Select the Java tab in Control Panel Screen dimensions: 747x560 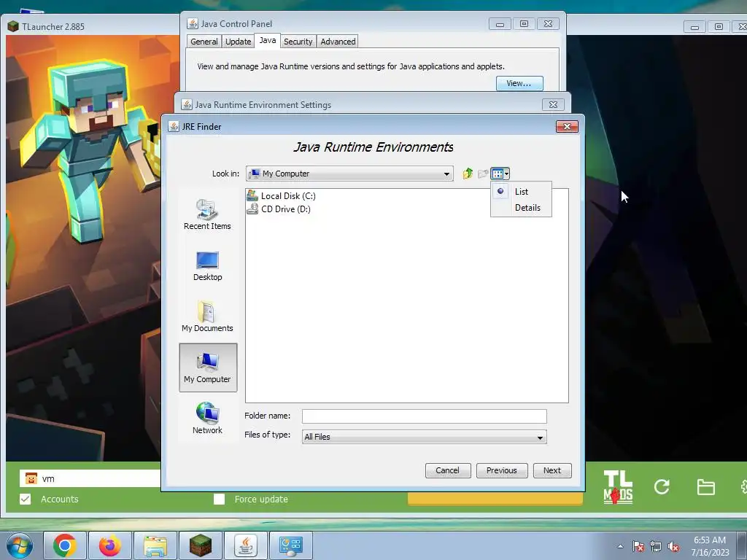(267, 41)
